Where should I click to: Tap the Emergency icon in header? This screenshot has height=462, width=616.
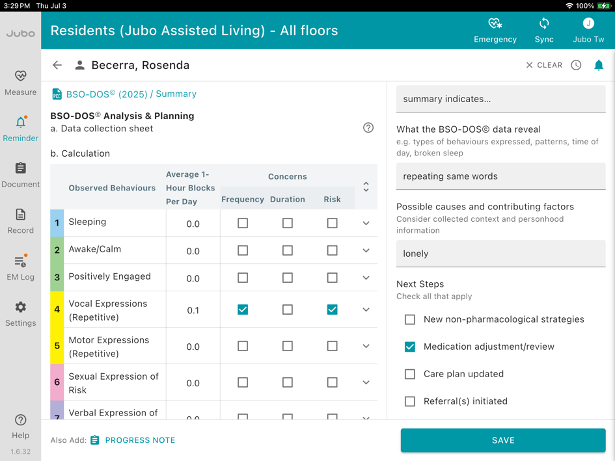point(494,29)
